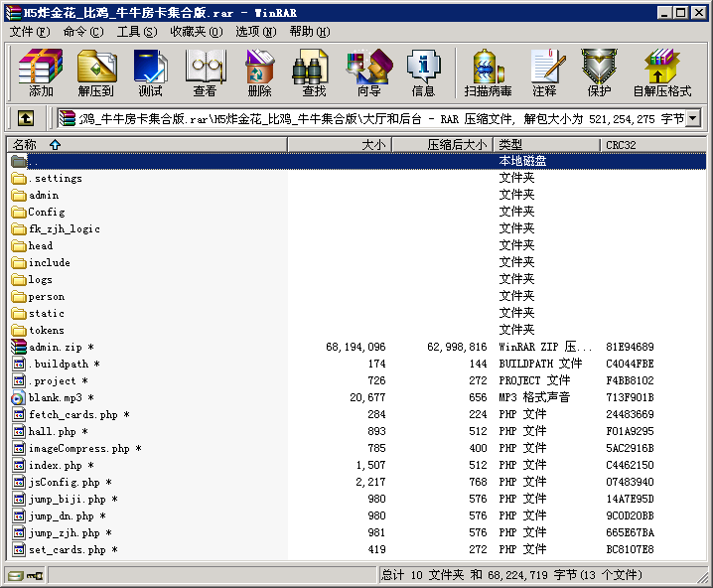Image resolution: width=713 pixels, height=588 pixels.
Task: Click the SFX (自解压格式) icon
Action: pos(661,73)
